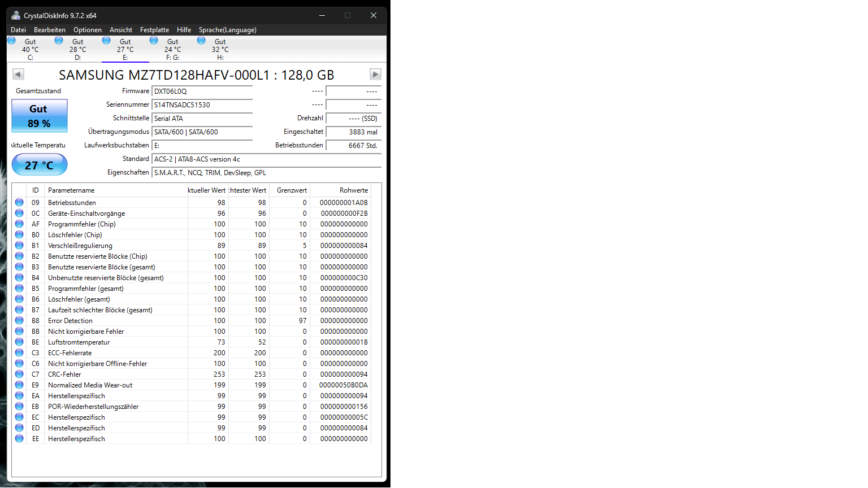Click the Betriebsstunden value 6667 Std.

(x=354, y=146)
